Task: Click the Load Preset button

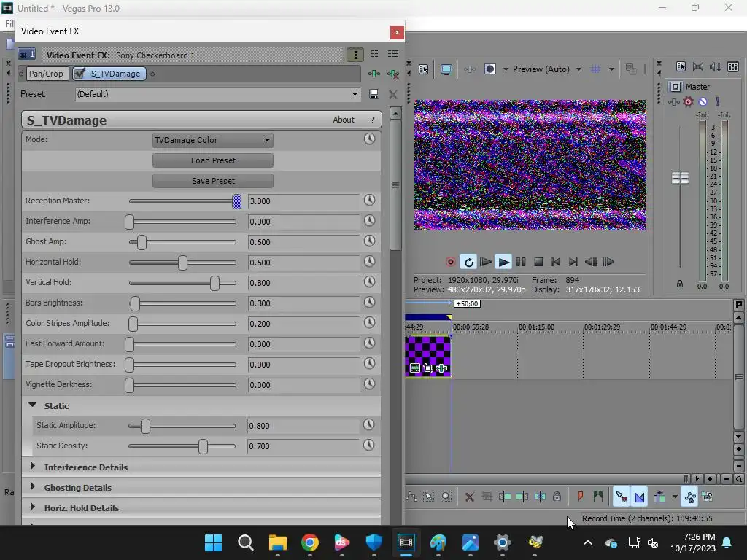Action: coord(213,160)
